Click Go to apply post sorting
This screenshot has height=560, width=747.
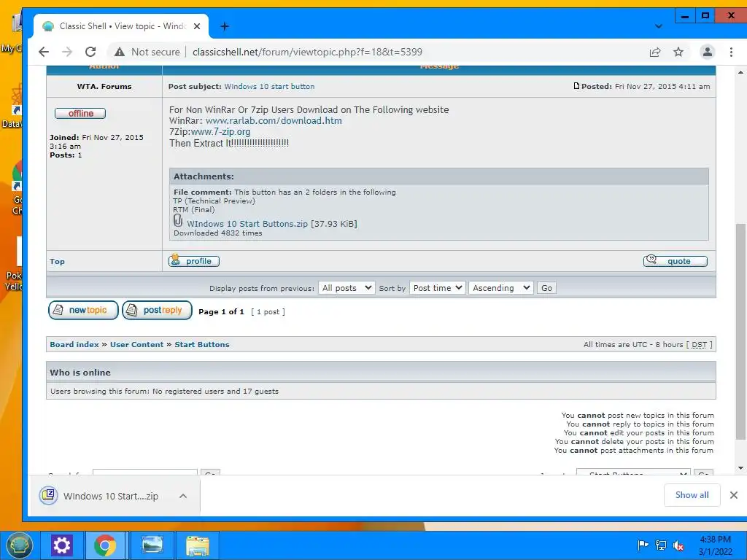point(546,288)
